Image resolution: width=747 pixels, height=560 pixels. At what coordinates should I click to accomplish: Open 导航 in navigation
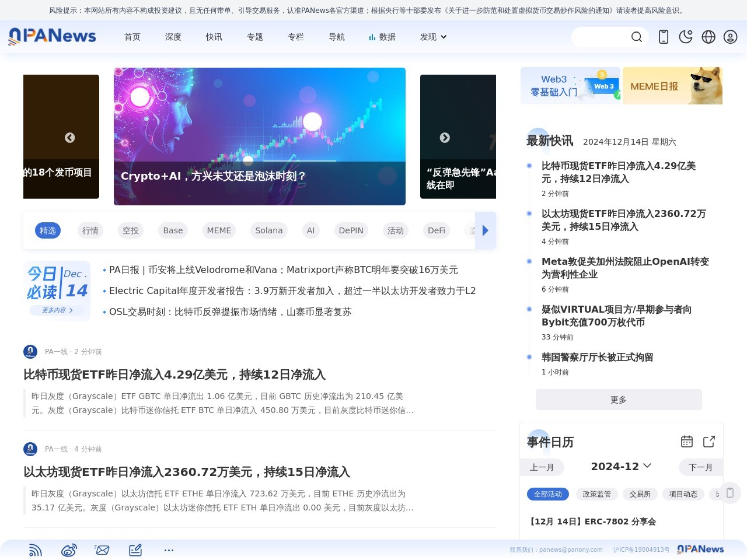coord(337,37)
